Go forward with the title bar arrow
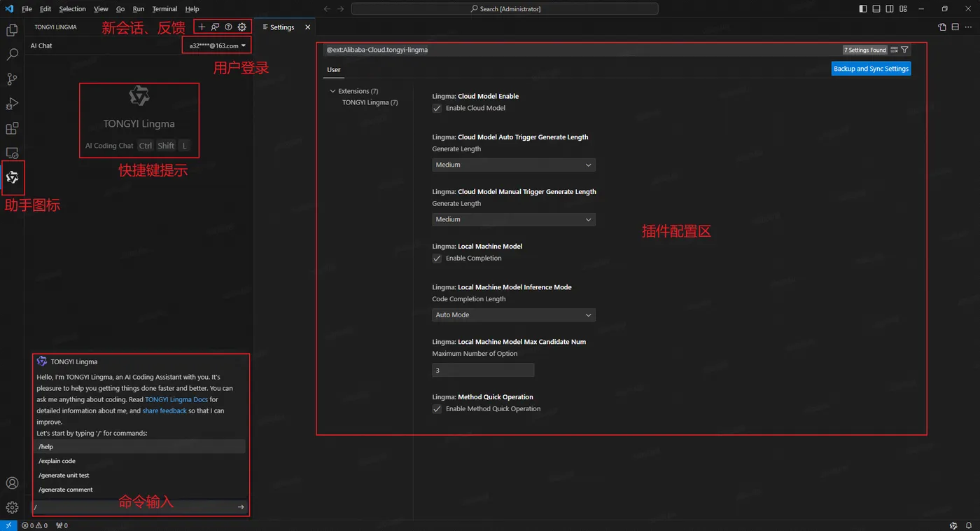980x531 pixels. [x=341, y=9]
